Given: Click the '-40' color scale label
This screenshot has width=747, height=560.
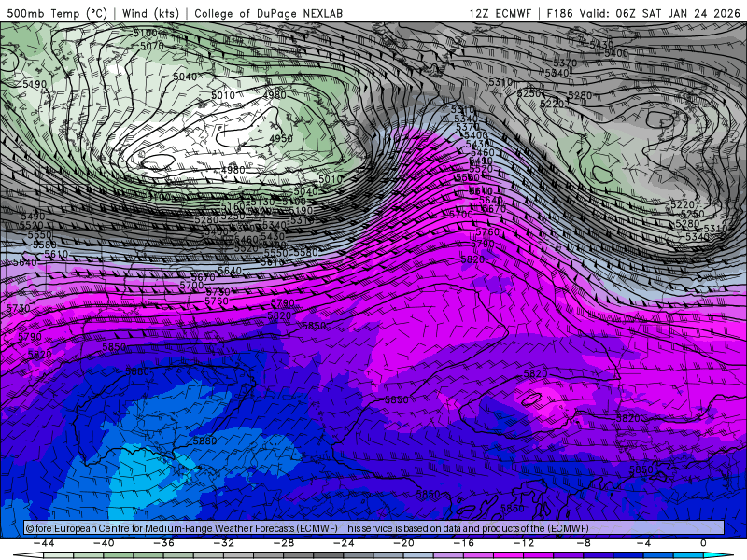Looking at the screenshot, I should point(104,543).
